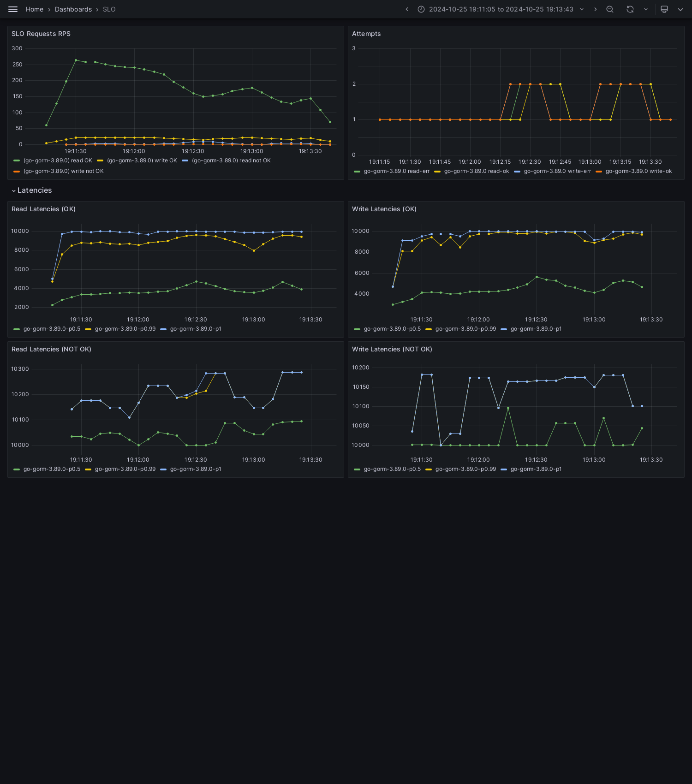This screenshot has width=692, height=784.
Task: Toggle p1 series in Read Latencies (NOT OK)
Action: (x=196, y=469)
